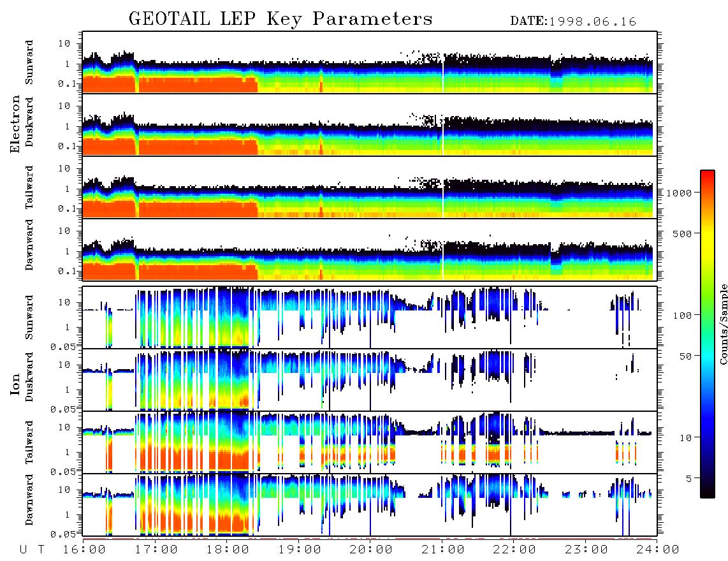Click the "17:00" time tick label
The height and width of the screenshot is (561, 728).
click(156, 550)
